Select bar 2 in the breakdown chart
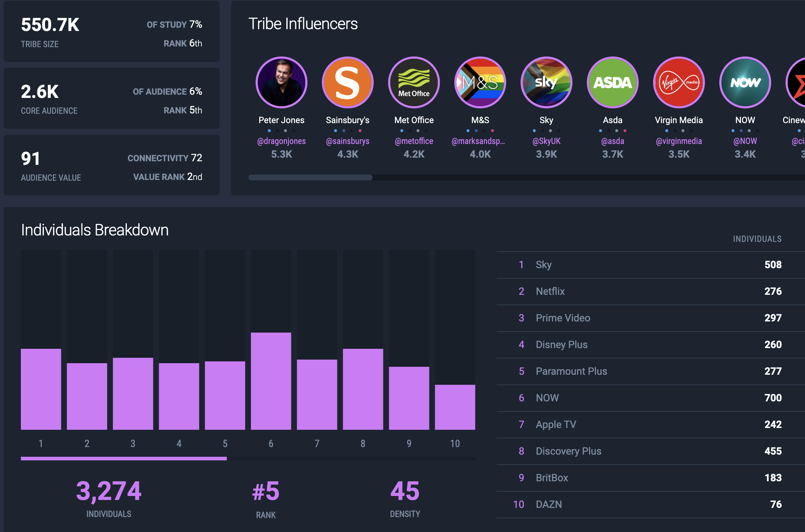The image size is (805, 532). tap(87, 396)
